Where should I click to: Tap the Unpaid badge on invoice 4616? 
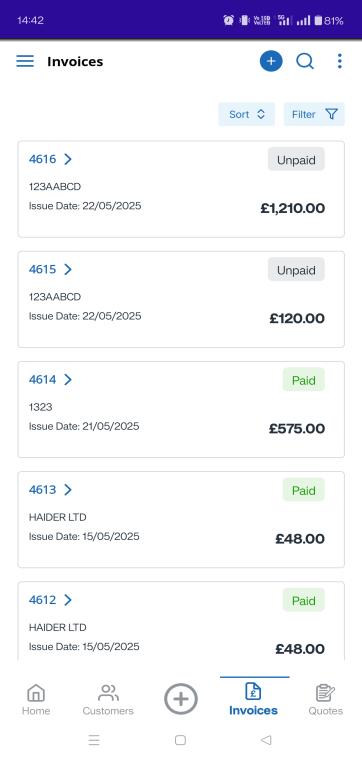coord(296,160)
